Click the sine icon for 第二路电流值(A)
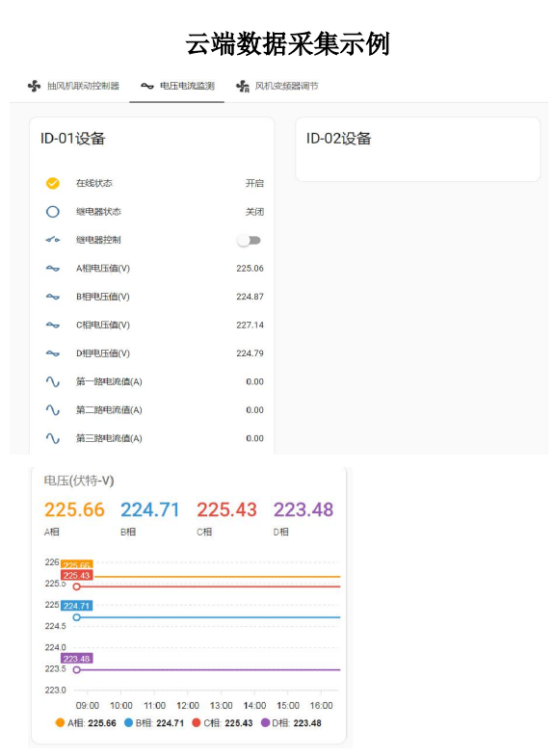Image resolution: width=553 pixels, height=756 pixels. [x=53, y=410]
